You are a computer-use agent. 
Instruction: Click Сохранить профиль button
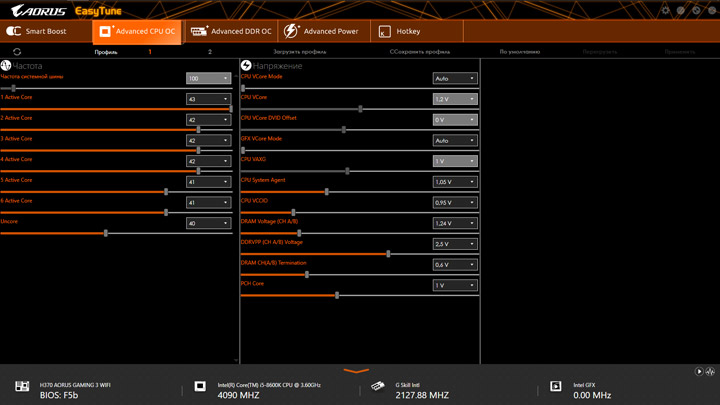tap(420, 52)
